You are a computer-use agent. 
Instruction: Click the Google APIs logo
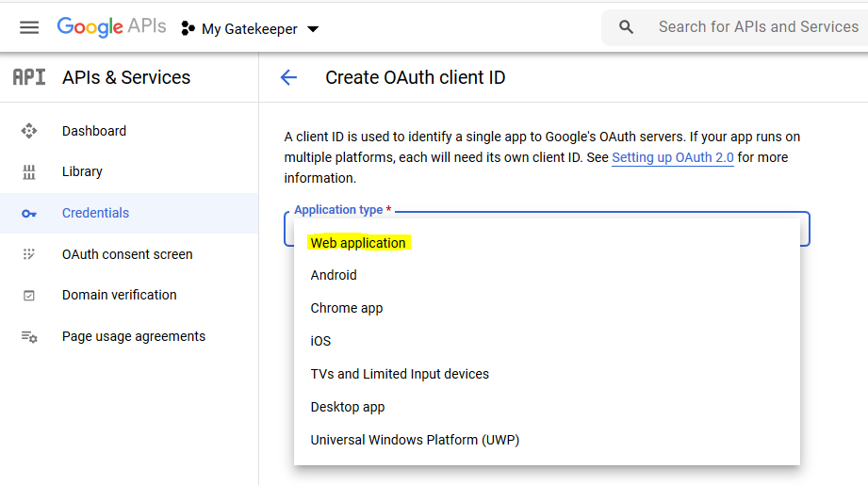111,26
